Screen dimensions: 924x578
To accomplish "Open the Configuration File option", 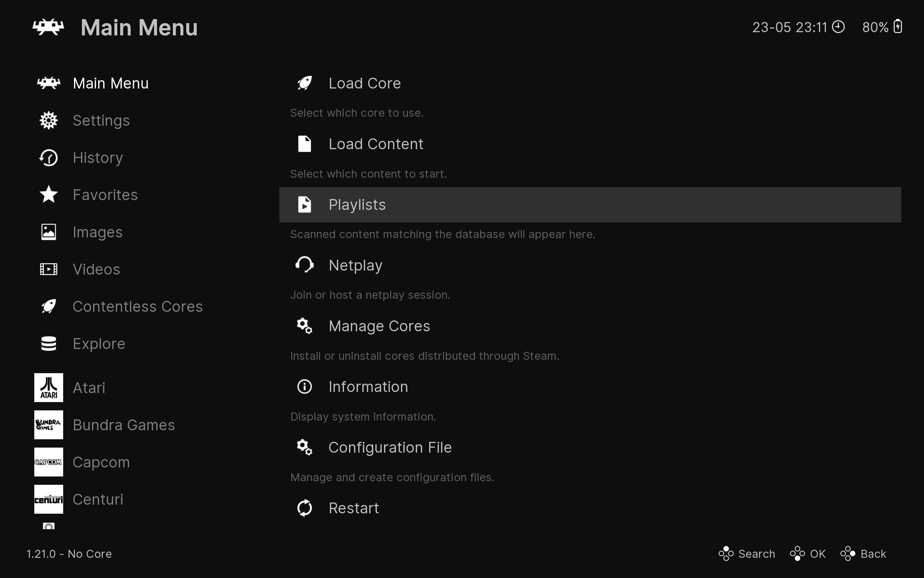I will pos(590,447).
